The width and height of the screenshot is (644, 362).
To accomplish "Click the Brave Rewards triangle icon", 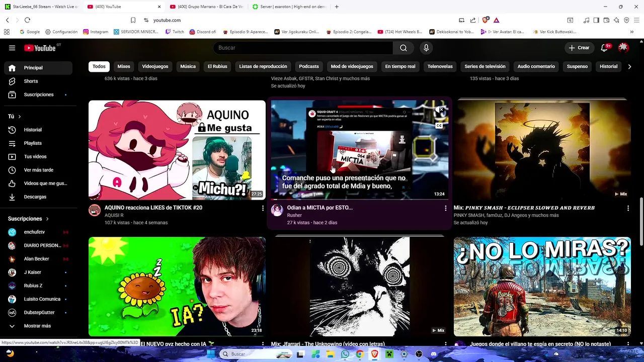I will click(x=497, y=20).
